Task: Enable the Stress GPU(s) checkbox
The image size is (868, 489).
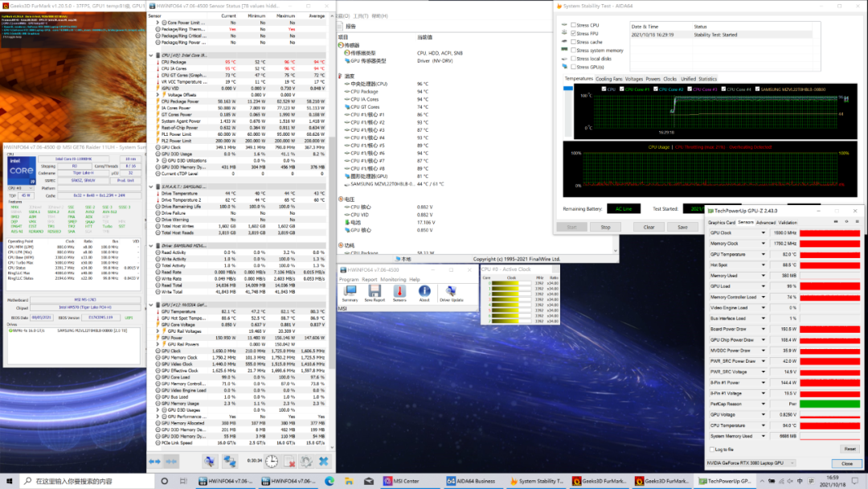Action: pos(573,67)
